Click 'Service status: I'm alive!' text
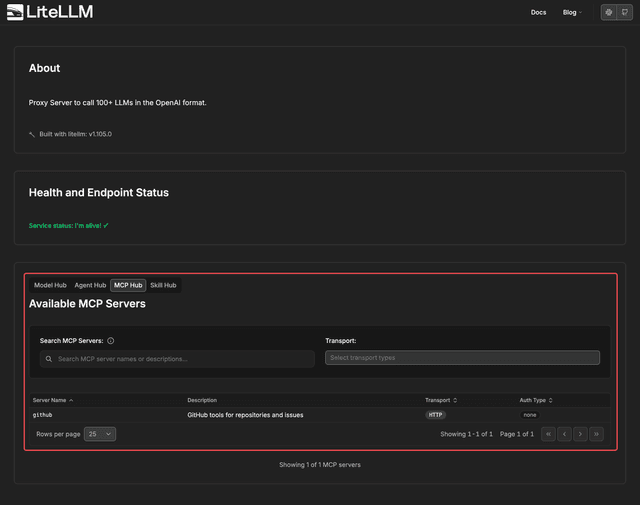The image size is (640, 505). pyautogui.click(x=69, y=225)
